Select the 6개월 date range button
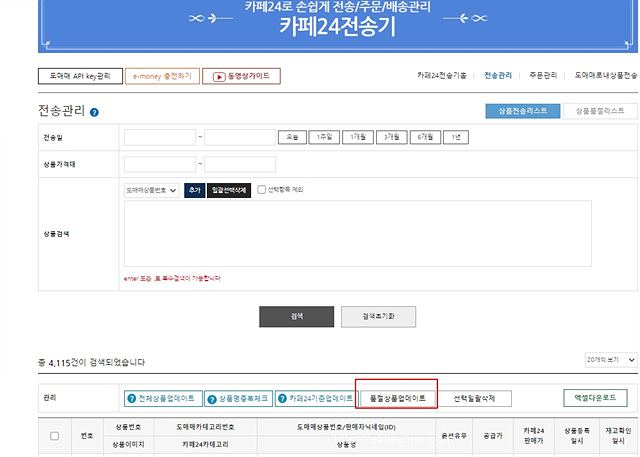The height and width of the screenshot is (457, 640). (425, 137)
